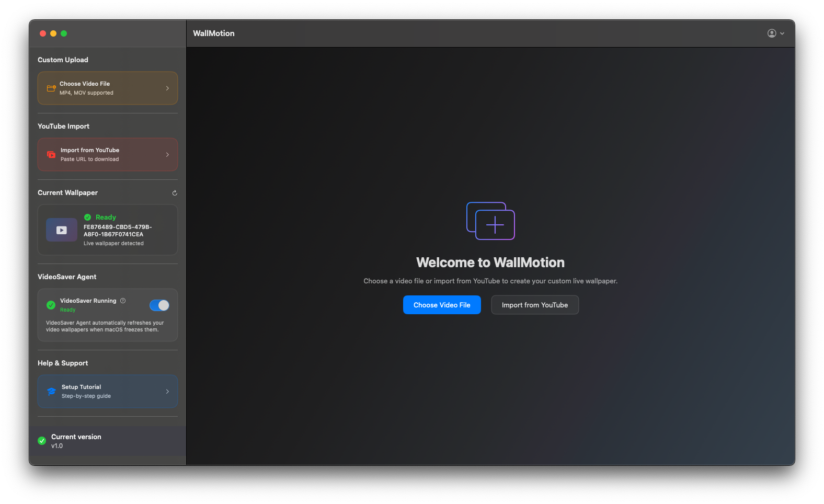Click the red YouTube icon in the import card
The width and height of the screenshot is (824, 504).
tap(51, 155)
